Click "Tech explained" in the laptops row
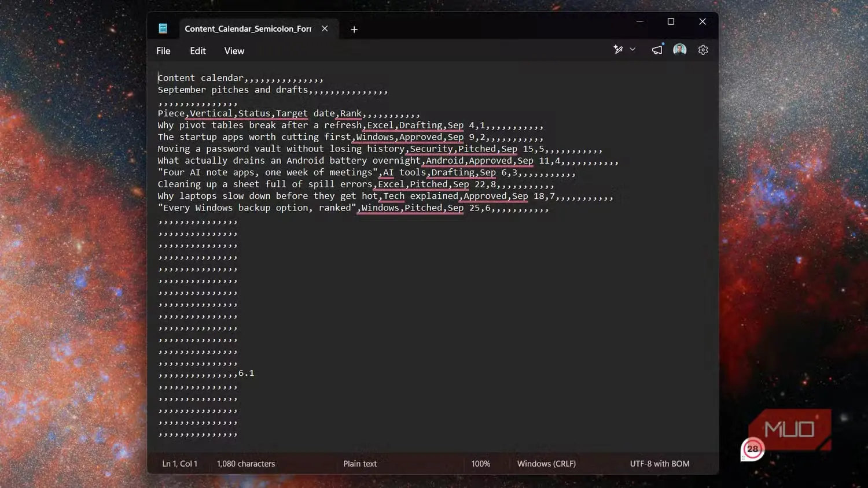868x488 pixels. tap(421, 196)
